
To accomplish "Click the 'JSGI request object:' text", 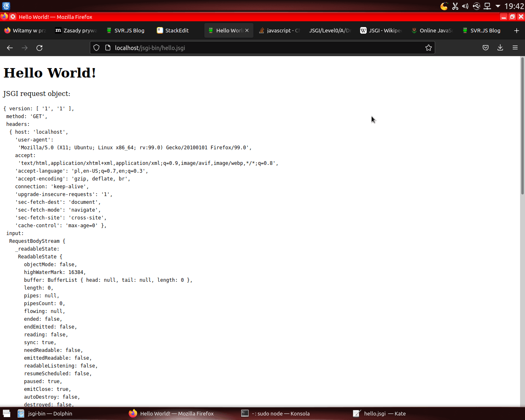I will click(37, 94).
